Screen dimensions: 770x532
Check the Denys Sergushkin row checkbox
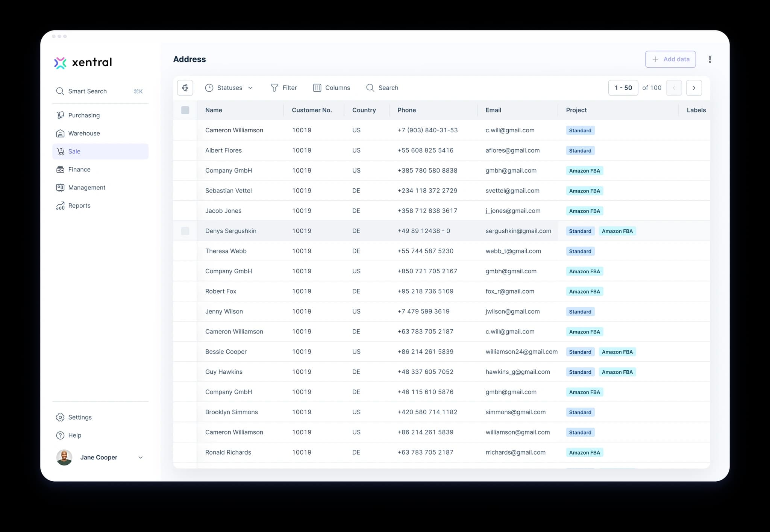(x=185, y=231)
